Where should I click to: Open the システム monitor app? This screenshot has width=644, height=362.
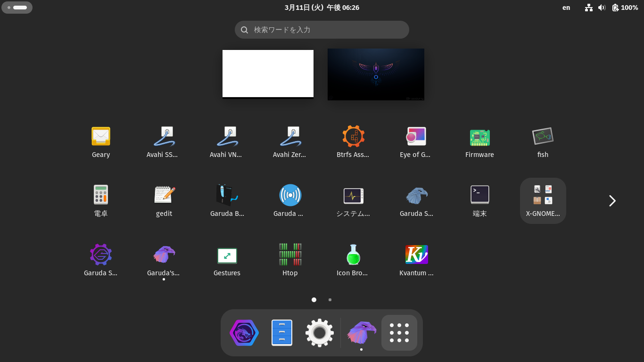pos(353,201)
